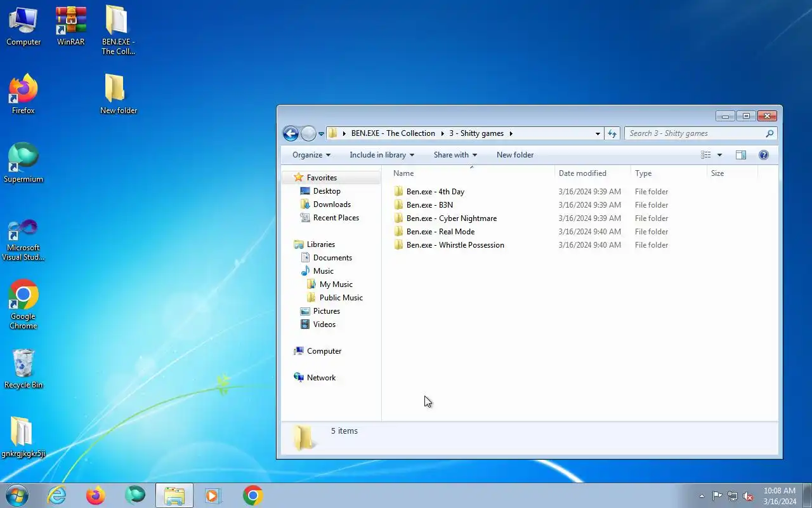Select Libraries in the navigation pane

[x=320, y=244]
